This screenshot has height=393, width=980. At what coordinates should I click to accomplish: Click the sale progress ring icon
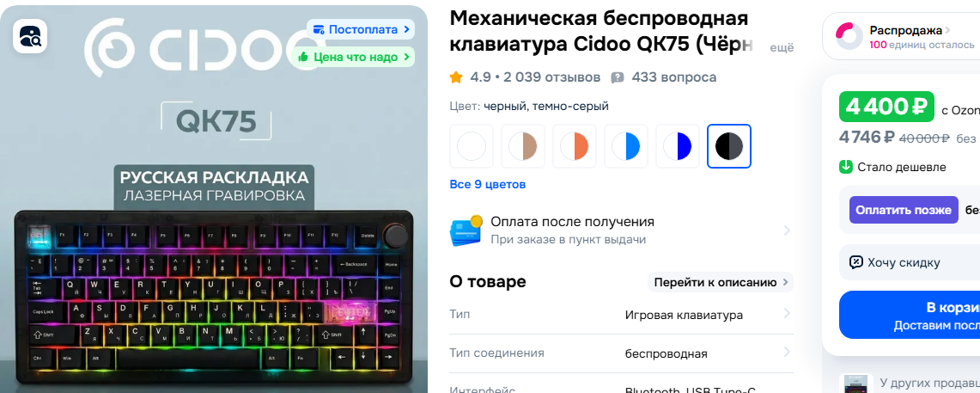point(849,36)
